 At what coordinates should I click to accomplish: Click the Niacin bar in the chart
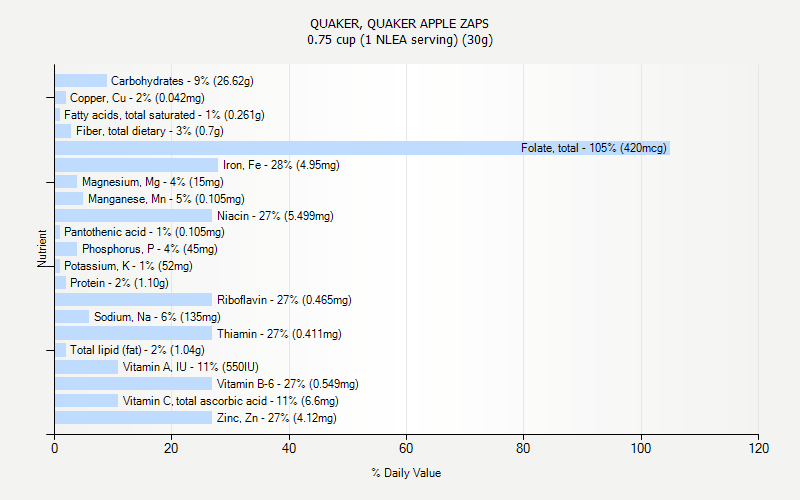[x=134, y=215]
